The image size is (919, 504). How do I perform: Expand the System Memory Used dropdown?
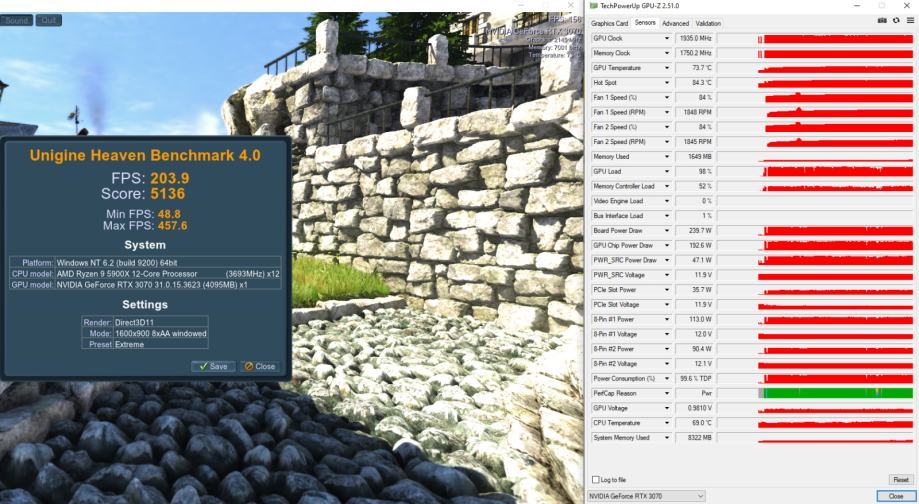666,438
